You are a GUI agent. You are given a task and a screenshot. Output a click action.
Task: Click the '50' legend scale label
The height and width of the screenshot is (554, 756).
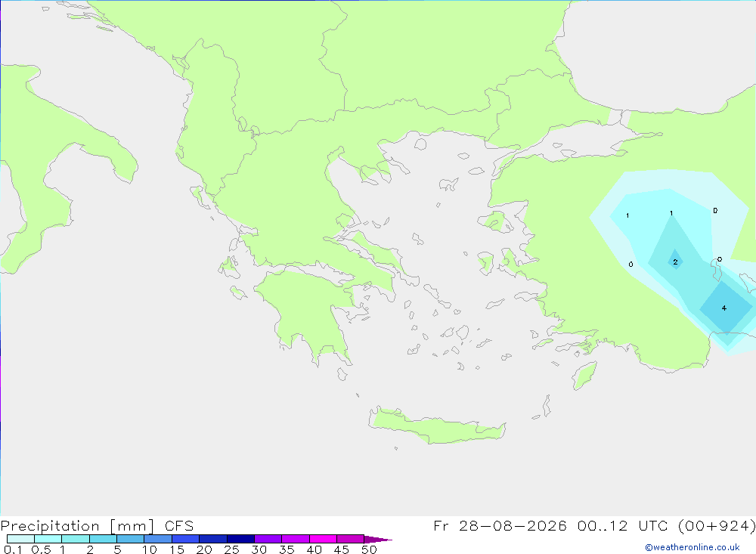pyautogui.click(x=370, y=549)
